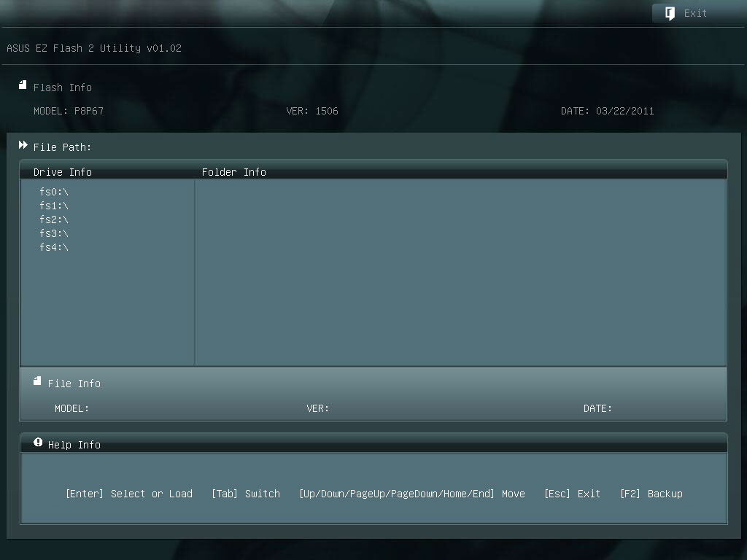Click the Flash Info document icon
Viewport: 747px width, 560px height.
coord(23,85)
